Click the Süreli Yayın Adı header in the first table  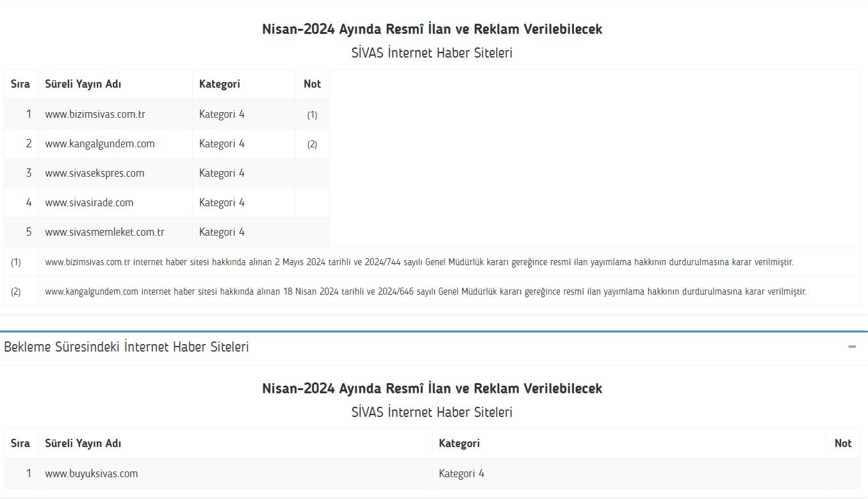(x=83, y=84)
